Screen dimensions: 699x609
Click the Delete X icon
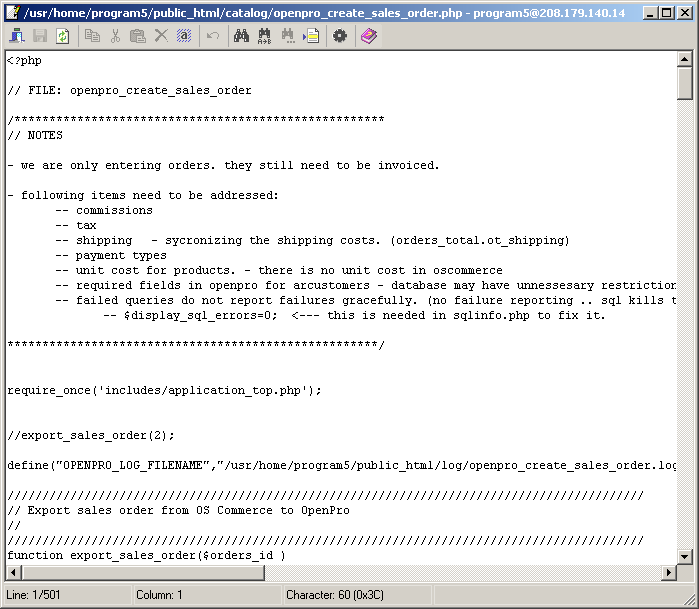coord(161,36)
